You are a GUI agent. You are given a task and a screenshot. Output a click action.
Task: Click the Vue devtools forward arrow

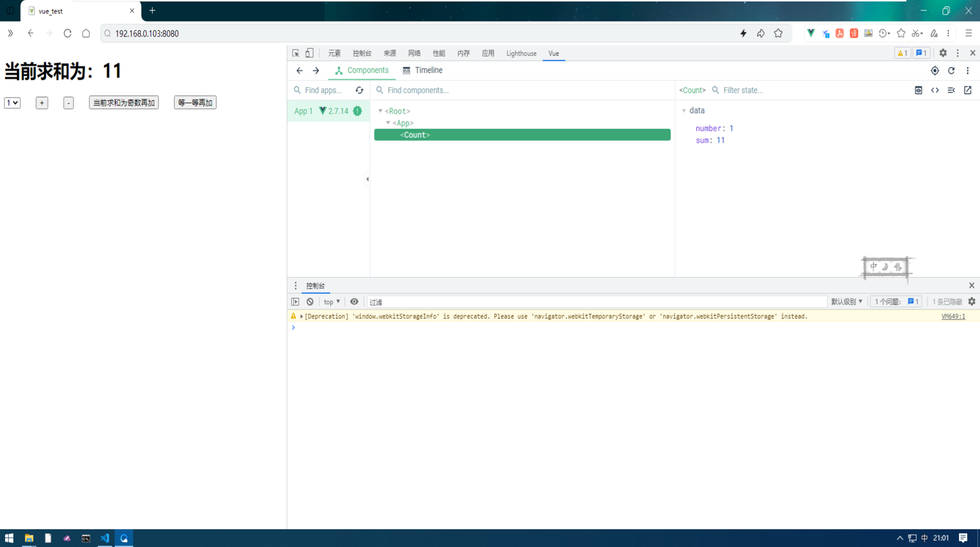[x=316, y=70]
